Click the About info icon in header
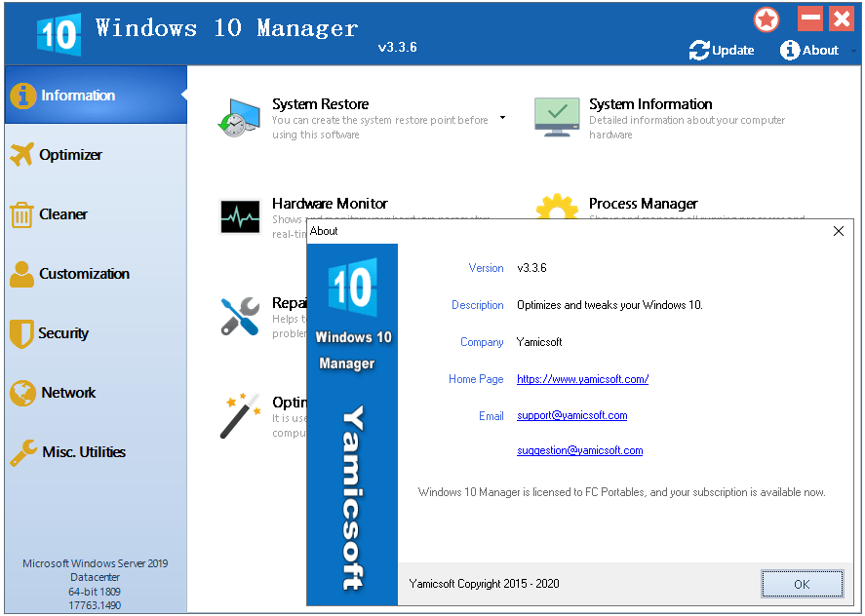865x616 pixels. tap(790, 50)
